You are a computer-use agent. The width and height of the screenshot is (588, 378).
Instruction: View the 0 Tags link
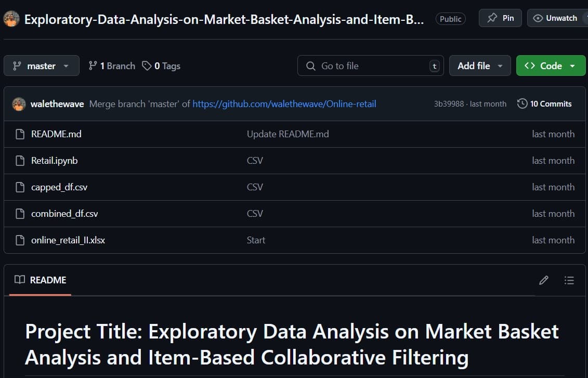click(x=161, y=66)
